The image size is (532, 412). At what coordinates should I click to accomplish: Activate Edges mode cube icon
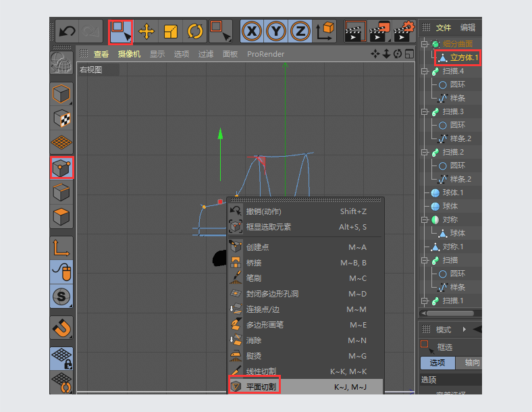tap(61, 192)
